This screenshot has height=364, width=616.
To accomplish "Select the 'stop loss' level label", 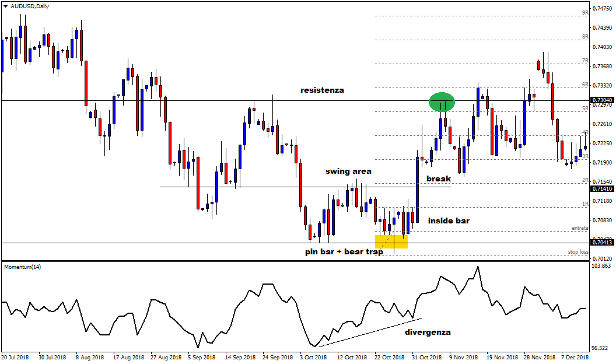I will (577, 252).
